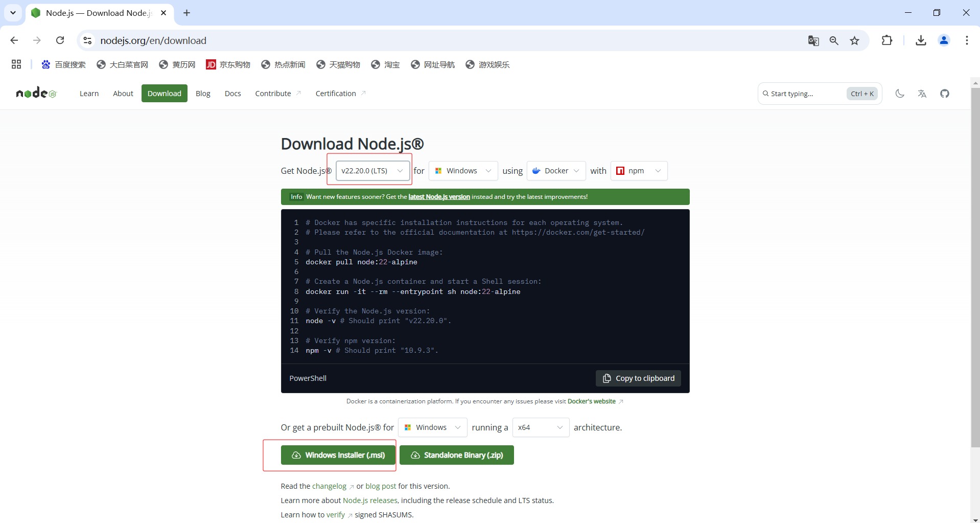Viewport: 980px width, 523px height.
Task: Open the Chrome profile avatar
Action: coord(944,40)
